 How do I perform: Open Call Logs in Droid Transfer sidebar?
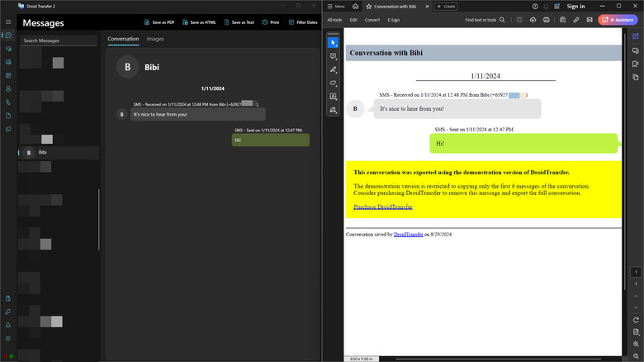(8, 102)
